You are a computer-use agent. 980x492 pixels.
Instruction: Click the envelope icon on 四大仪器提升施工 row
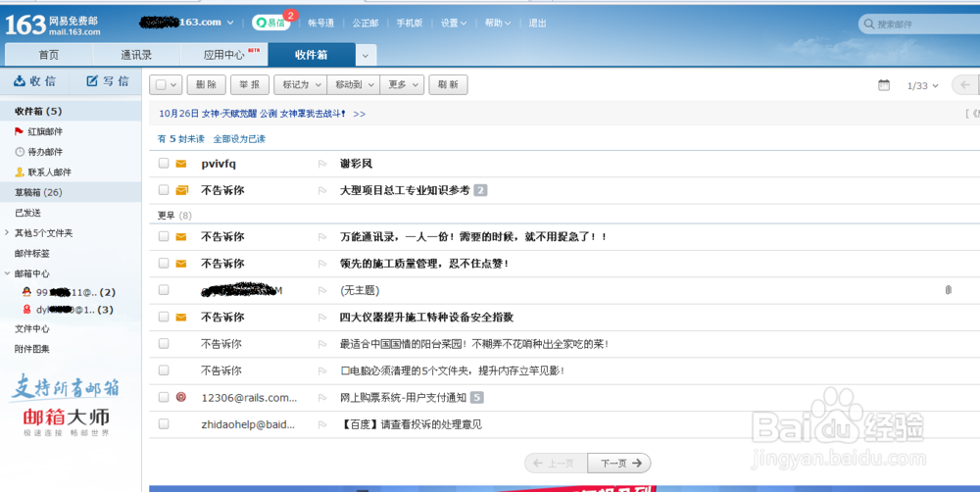pos(181,318)
